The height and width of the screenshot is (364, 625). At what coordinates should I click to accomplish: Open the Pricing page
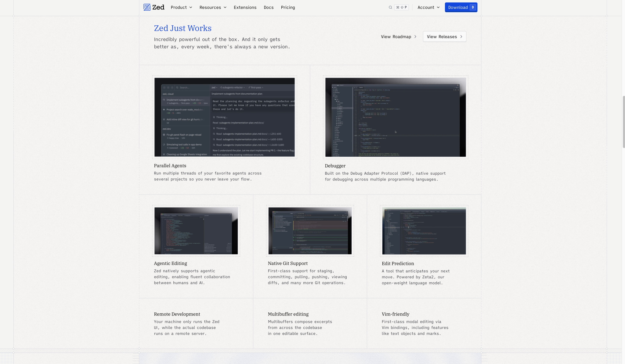coord(288,7)
